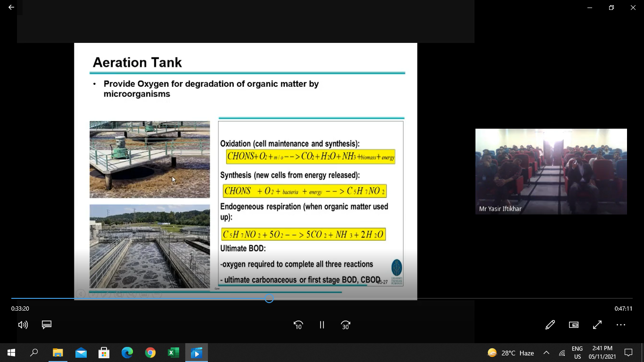Click the Ultimate BOD heading
644x362 pixels.
tap(243, 248)
